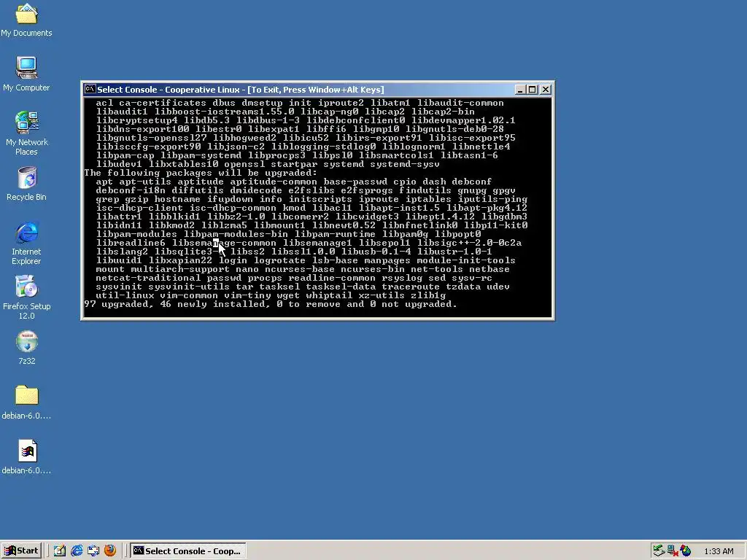Viewport: 747px width, 560px height.
Task: Launch Internet Explorer from the quick launch bar
Action: tap(76, 551)
